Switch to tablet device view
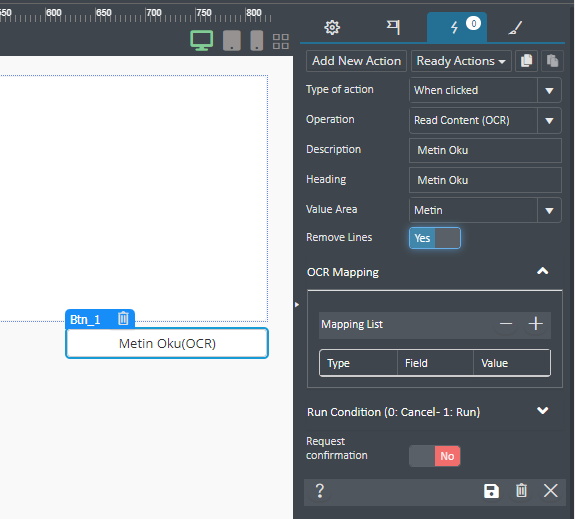The height and width of the screenshot is (519, 575). 232,40
